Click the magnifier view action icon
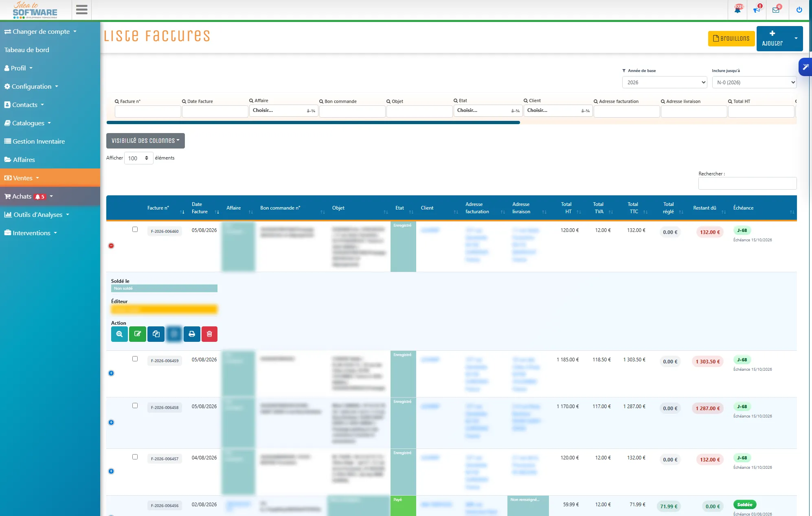This screenshot has height=516, width=812. [119, 334]
